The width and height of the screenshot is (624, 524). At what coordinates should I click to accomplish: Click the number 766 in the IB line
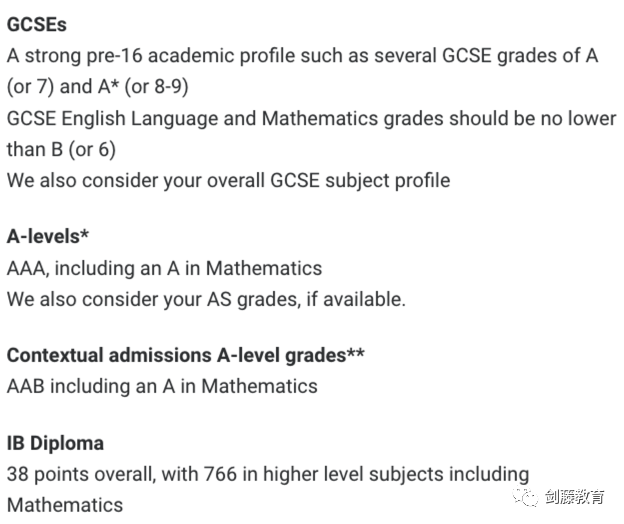coord(220,474)
